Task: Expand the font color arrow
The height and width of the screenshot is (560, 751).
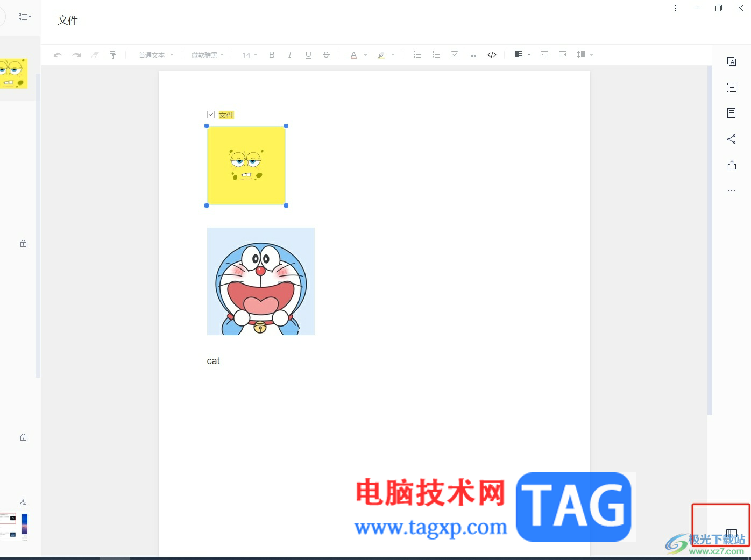Action: pos(365,55)
